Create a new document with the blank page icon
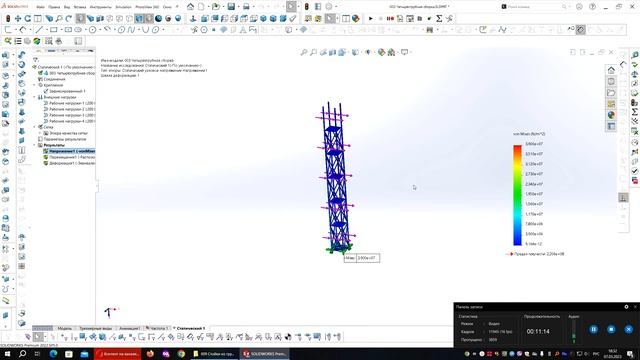The image size is (640, 360). click(201, 7)
